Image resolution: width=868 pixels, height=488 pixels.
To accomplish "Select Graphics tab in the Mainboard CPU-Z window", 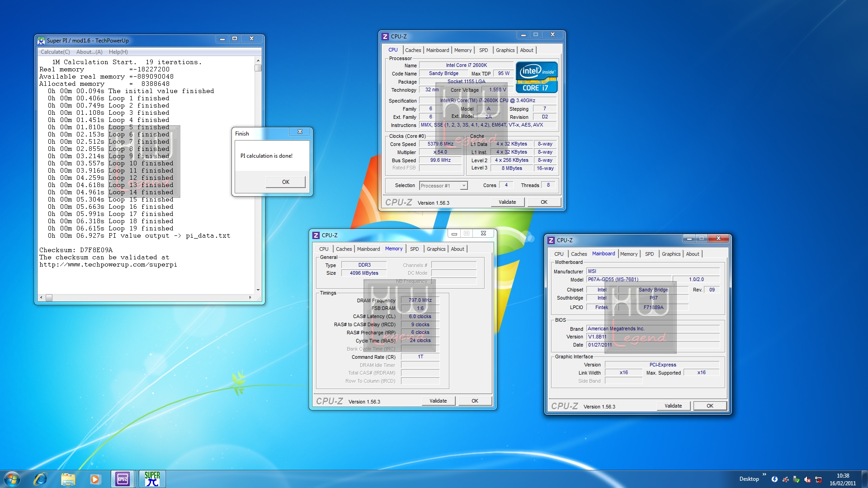I will 671,254.
